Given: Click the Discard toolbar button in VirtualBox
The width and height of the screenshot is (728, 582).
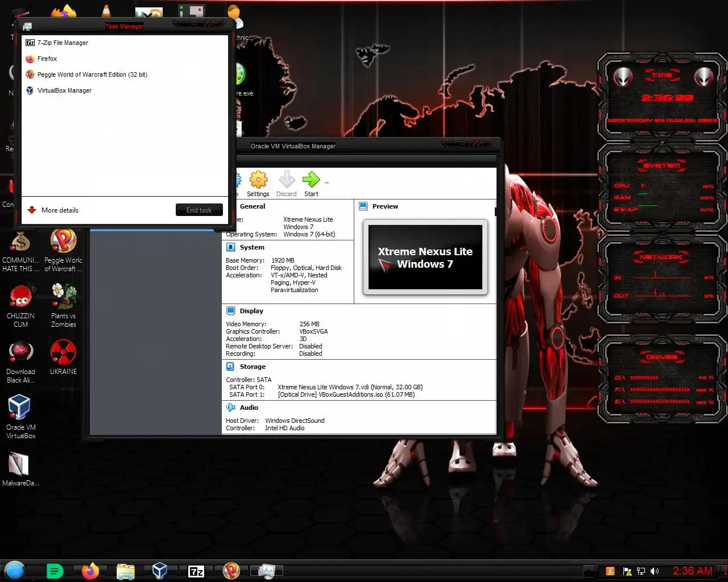Looking at the screenshot, I should [287, 184].
